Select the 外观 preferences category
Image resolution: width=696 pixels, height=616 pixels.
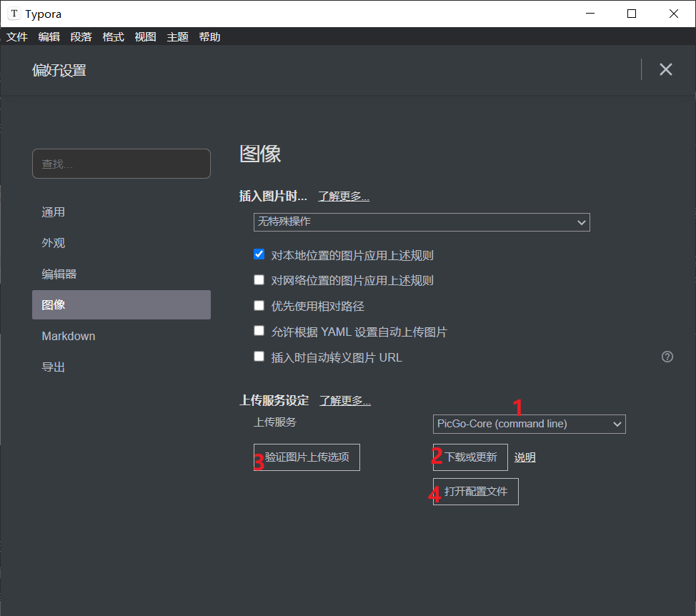point(121,243)
